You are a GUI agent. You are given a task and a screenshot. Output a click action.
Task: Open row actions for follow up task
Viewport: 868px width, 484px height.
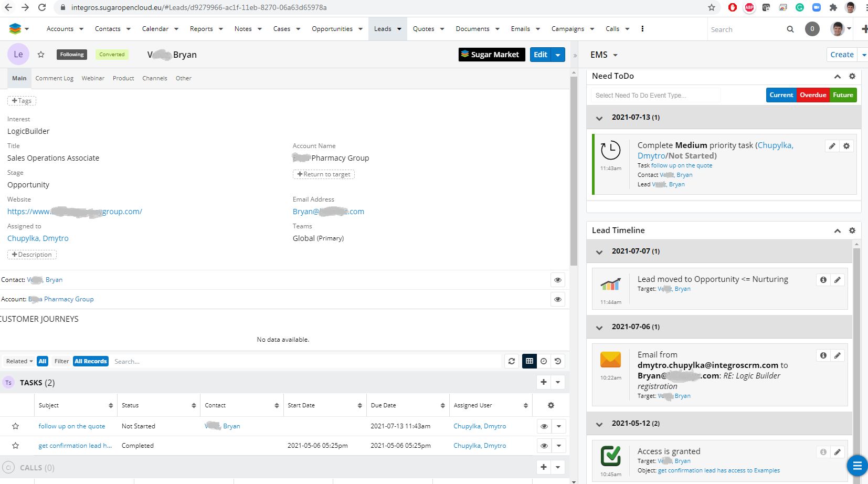click(558, 426)
